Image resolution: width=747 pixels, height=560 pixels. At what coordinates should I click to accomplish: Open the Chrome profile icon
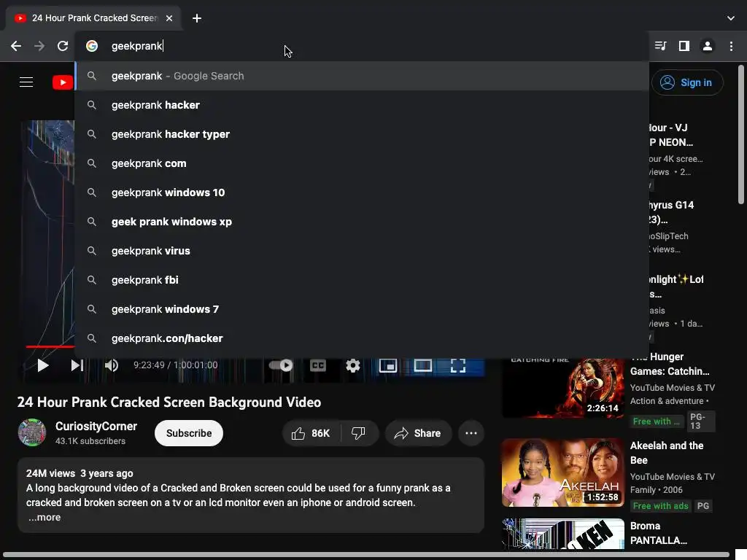click(x=708, y=46)
